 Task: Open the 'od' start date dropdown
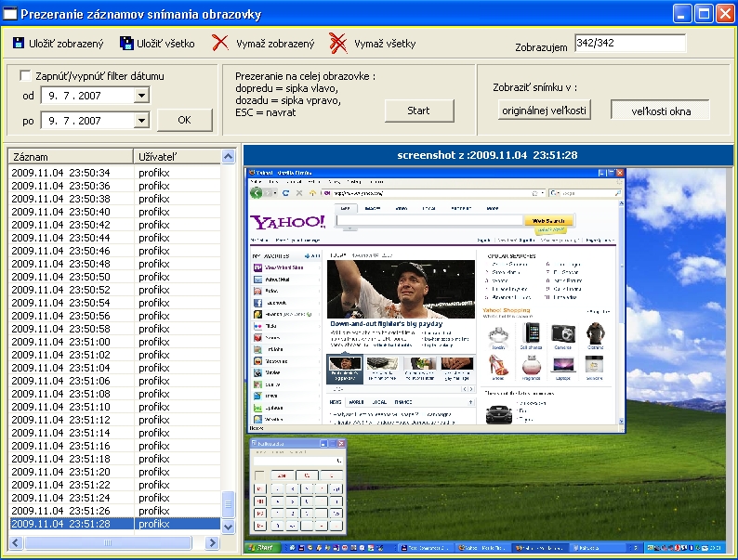point(140,95)
